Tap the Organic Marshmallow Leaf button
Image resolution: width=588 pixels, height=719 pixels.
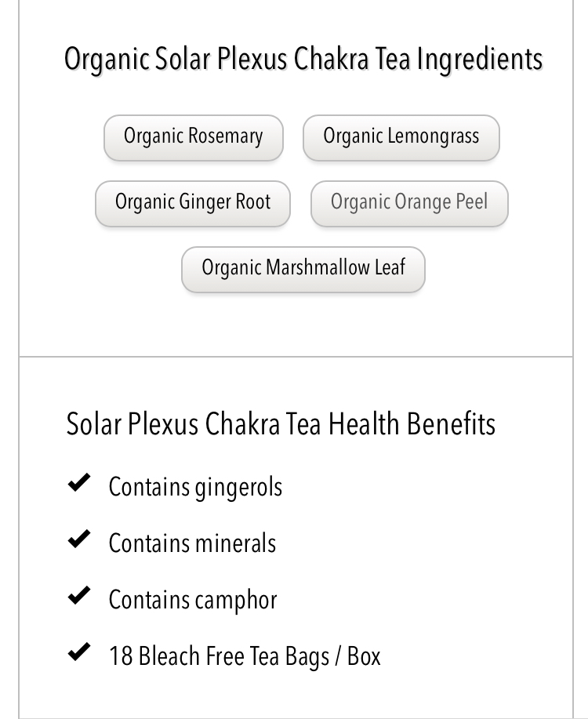coord(303,270)
